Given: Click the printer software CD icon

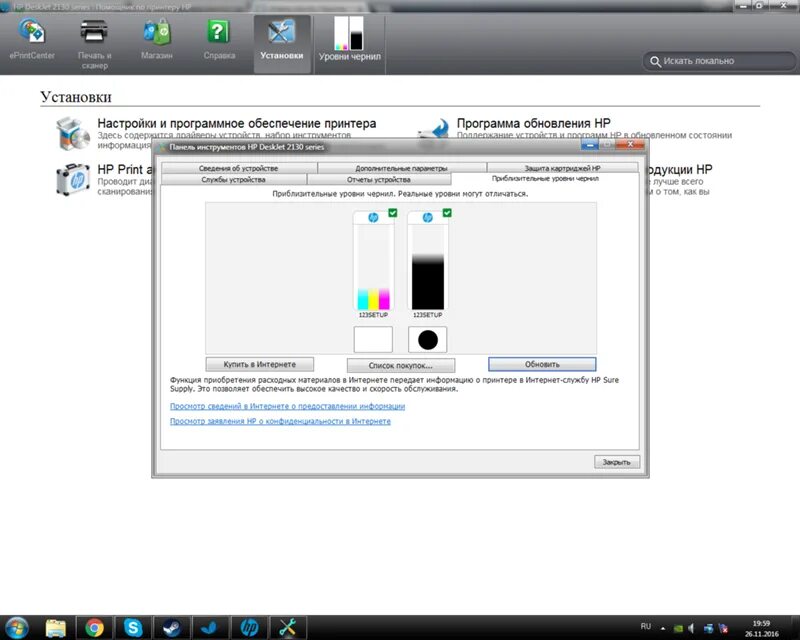Looking at the screenshot, I should click(x=72, y=134).
